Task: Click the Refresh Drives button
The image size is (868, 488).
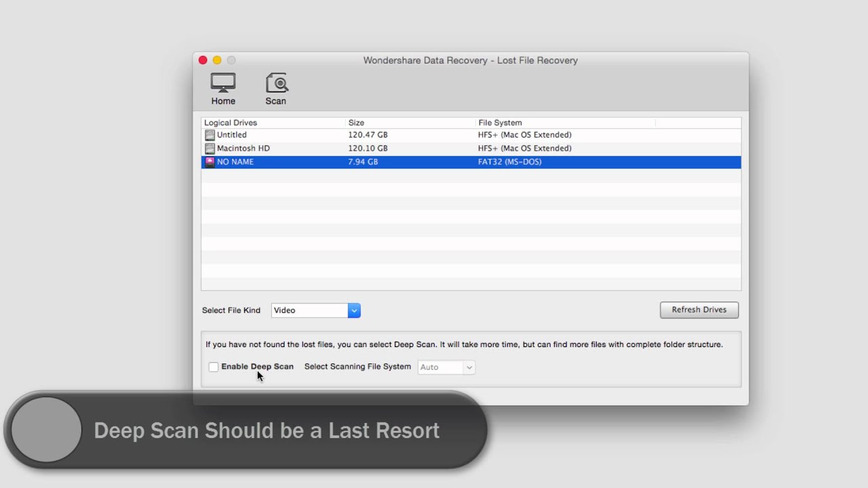Action: [x=699, y=310]
